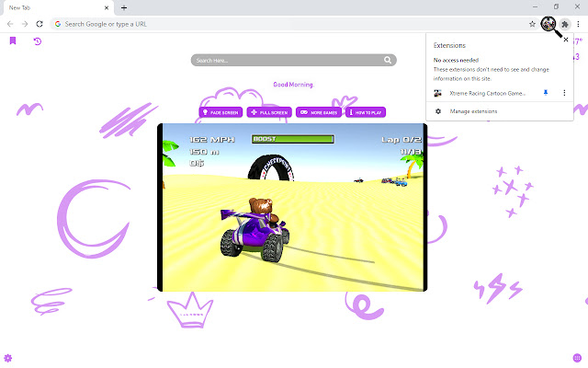588x368 pixels.
Task: Unpin the Xtreme Racing extension with the pin icon
Action: pyautogui.click(x=546, y=93)
